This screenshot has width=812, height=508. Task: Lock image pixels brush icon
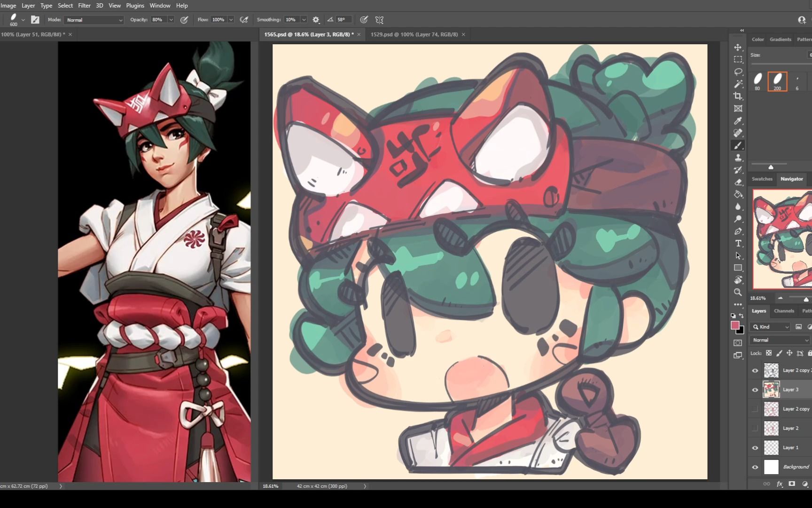tap(779, 353)
